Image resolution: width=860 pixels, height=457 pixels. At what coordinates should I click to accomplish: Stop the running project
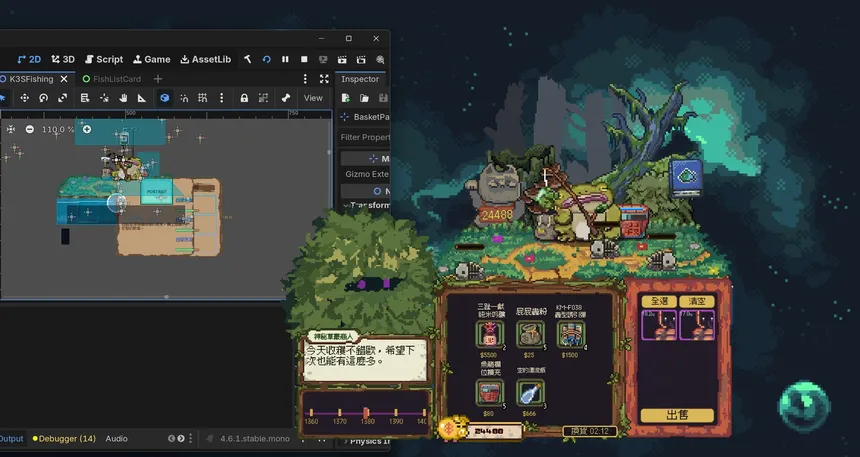click(304, 59)
